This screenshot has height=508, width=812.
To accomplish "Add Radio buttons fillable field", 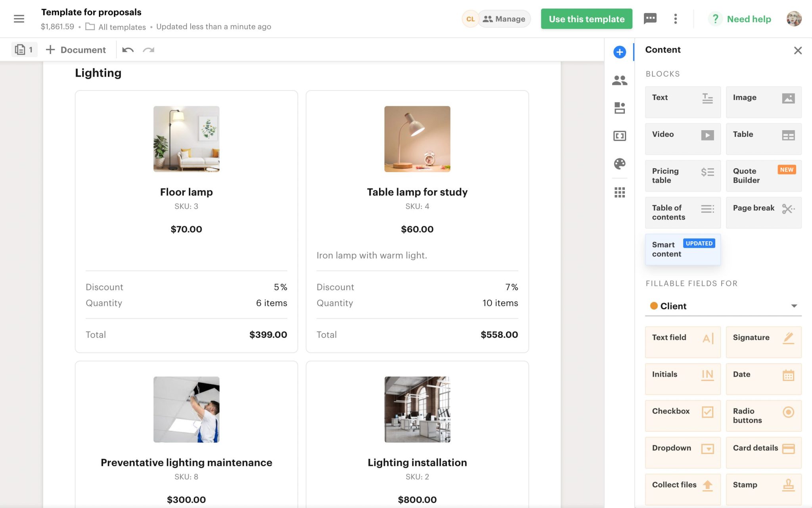I will click(x=764, y=416).
